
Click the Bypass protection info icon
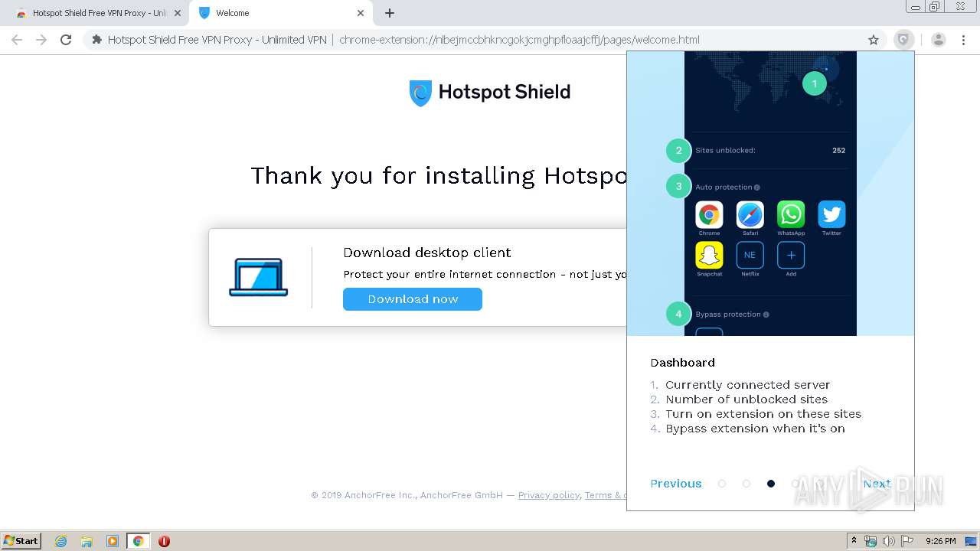tap(766, 315)
